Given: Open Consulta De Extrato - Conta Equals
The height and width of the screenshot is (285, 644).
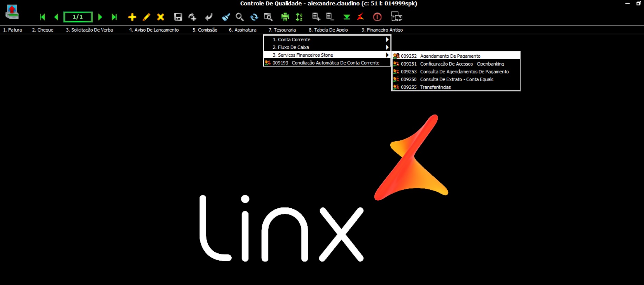Looking at the screenshot, I should pos(456,79).
